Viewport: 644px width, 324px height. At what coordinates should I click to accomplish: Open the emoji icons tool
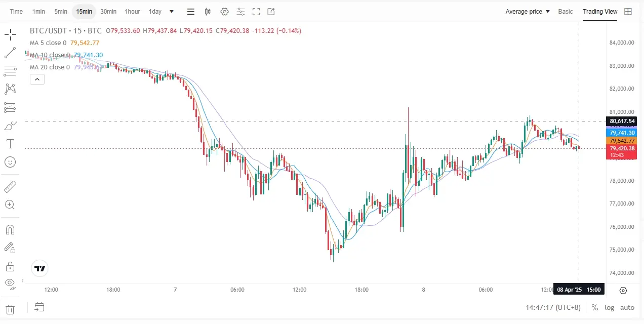pos(10,162)
